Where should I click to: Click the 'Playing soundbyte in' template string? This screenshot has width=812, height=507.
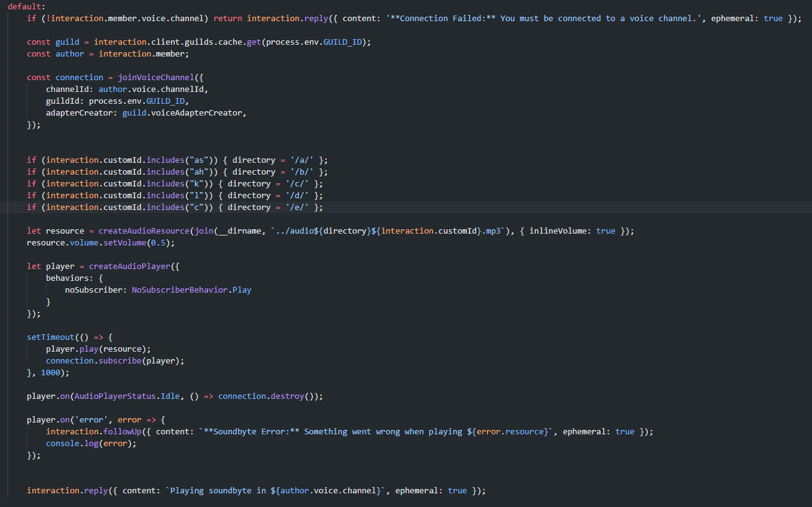click(x=218, y=490)
